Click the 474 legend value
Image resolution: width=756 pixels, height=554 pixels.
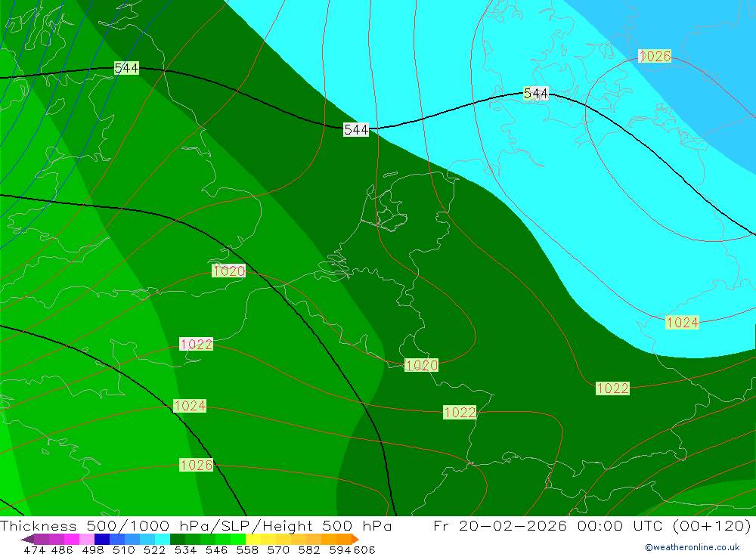[x=34, y=549]
